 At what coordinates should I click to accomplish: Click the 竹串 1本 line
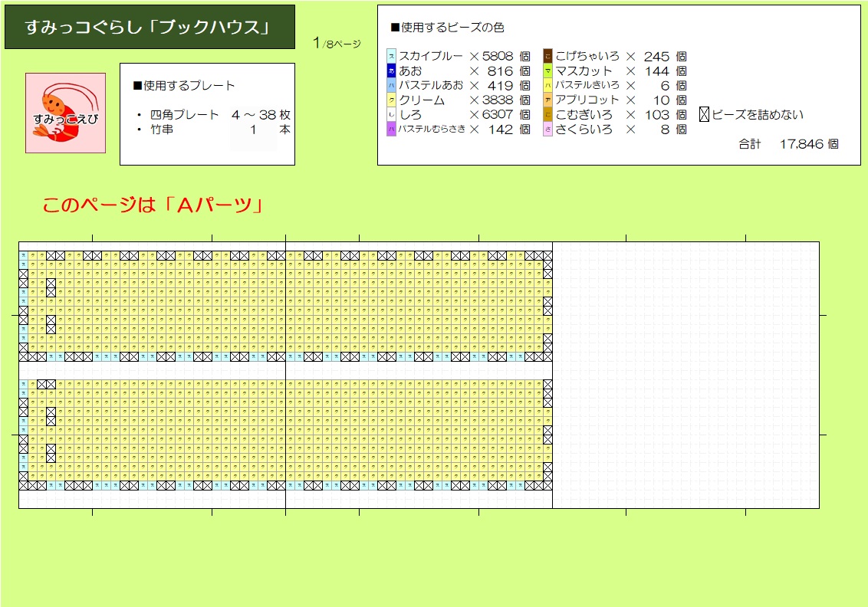point(214,130)
